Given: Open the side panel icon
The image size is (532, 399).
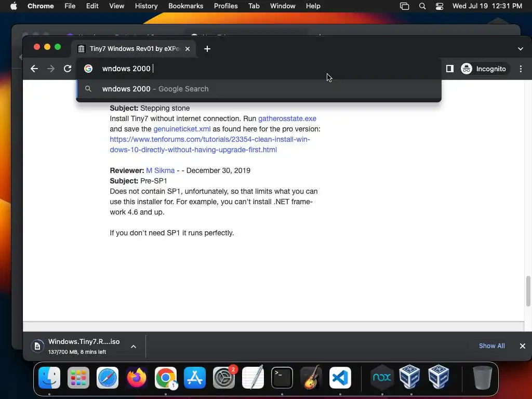Looking at the screenshot, I should click(449, 69).
